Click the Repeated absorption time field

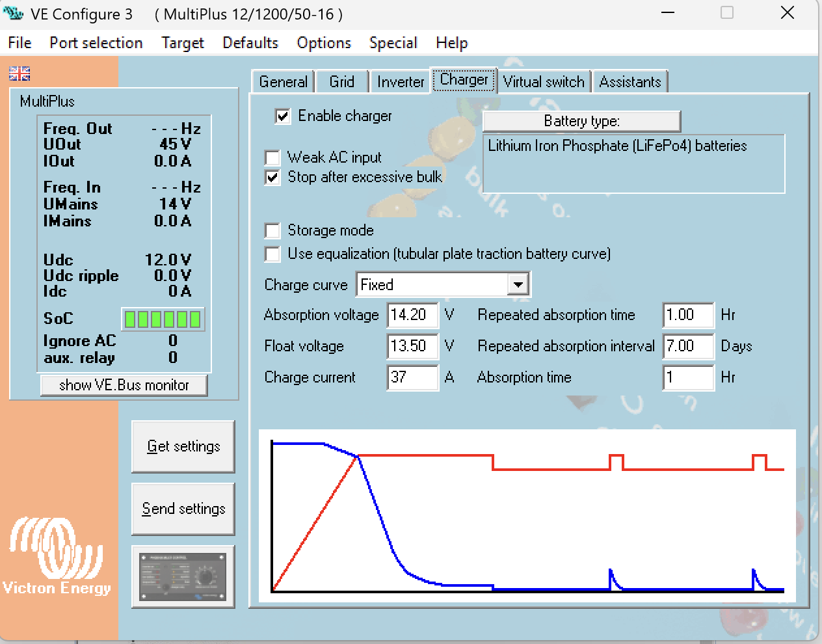coord(688,315)
